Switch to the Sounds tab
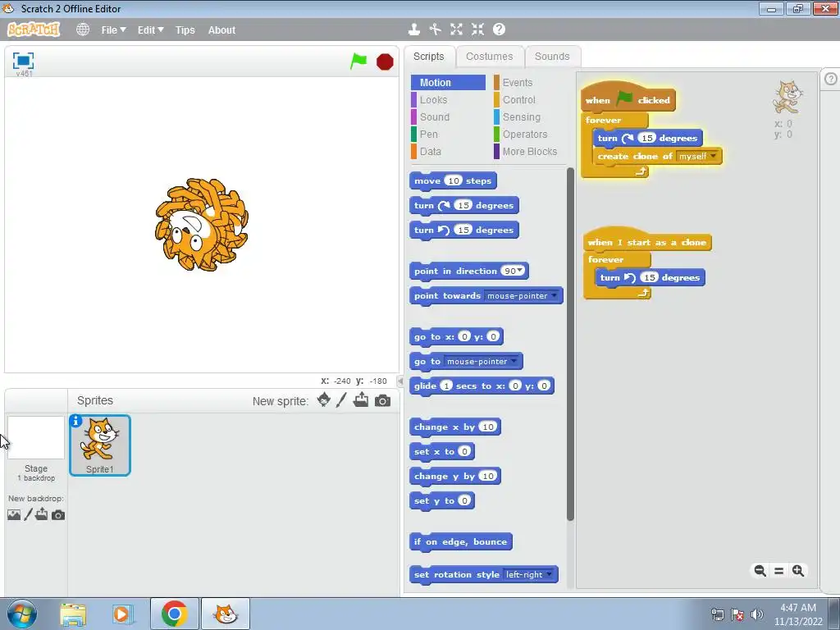The image size is (840, 630). [x=552, y=57]
